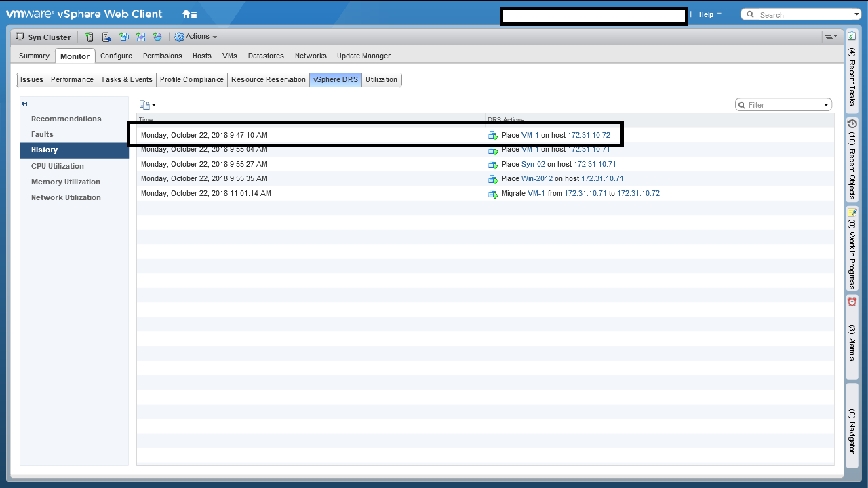Open the export/copy dropdown above the table
868x488 pixels.
pyautogui.click(x=147, y=104)
